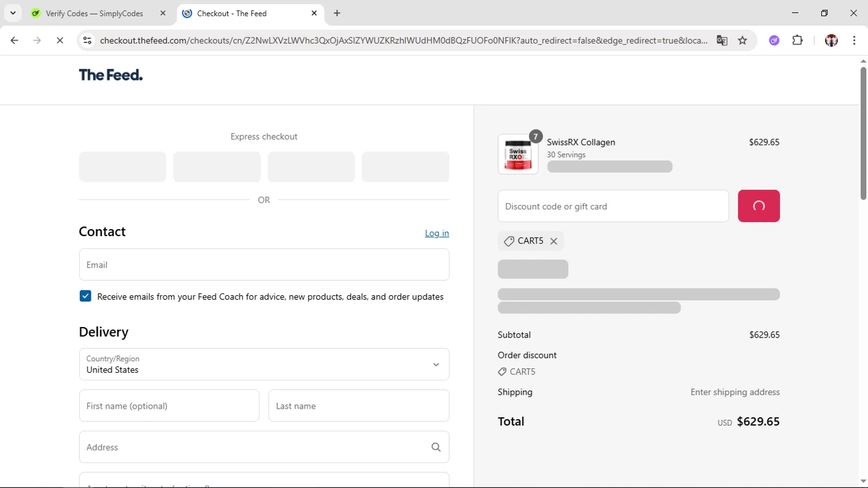Restore down the browser window
Image resolution: width=868 pixels, height=488 pixels.
tap(824, 13)
